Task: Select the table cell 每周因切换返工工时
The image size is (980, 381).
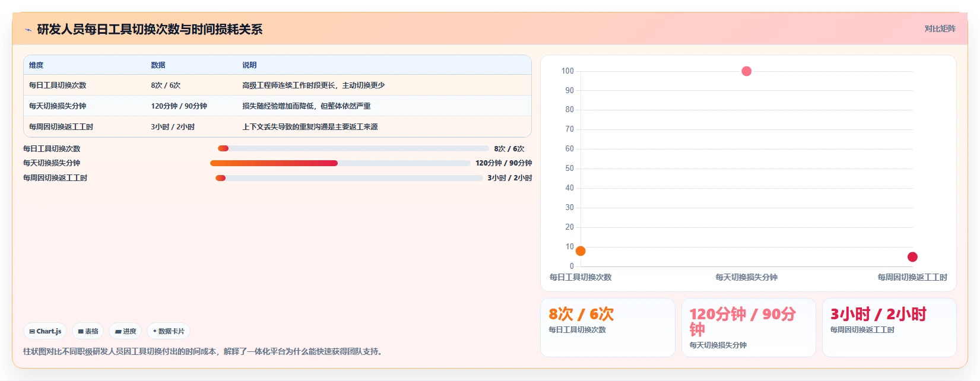Action: [61, 127]
